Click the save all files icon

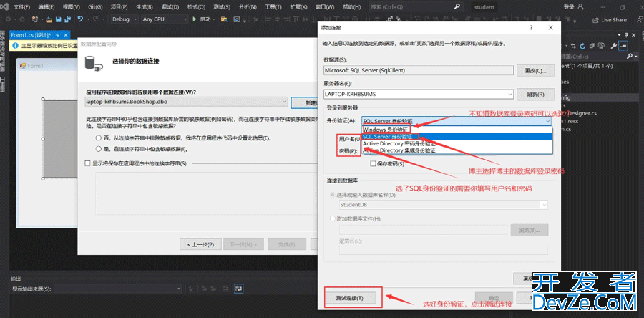pos(67,19)
